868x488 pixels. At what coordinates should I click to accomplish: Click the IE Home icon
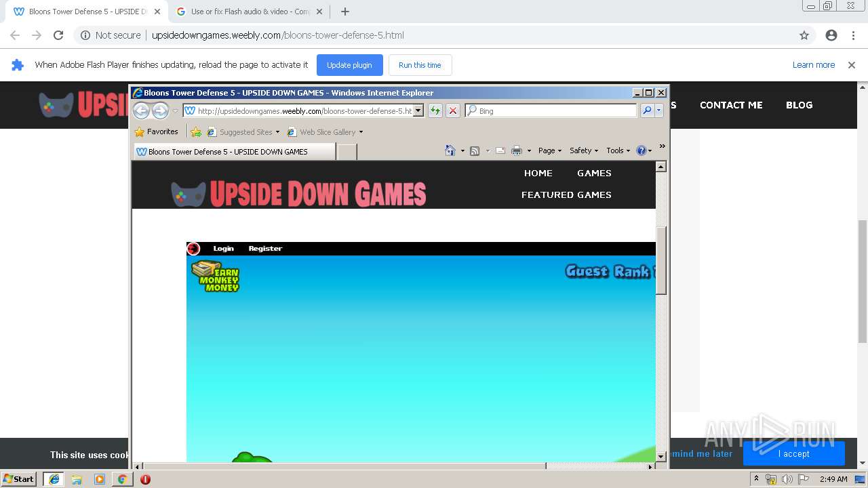click(x=450, y=150)
